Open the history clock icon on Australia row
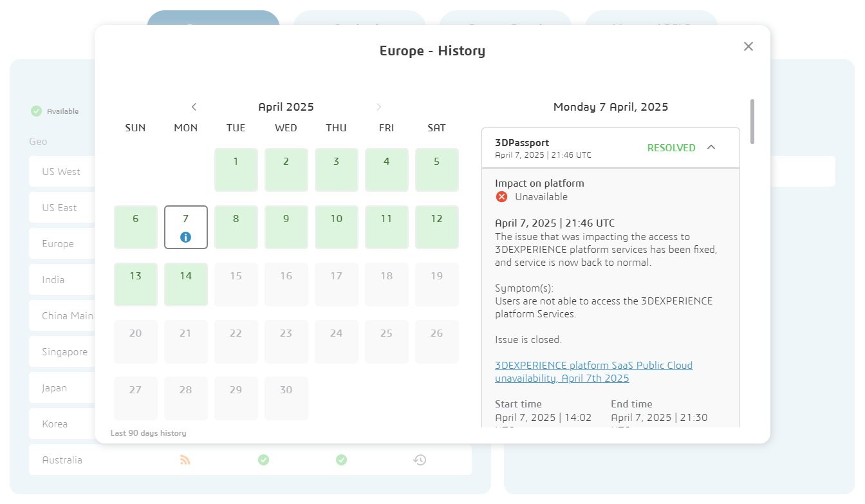 (420, 460)
